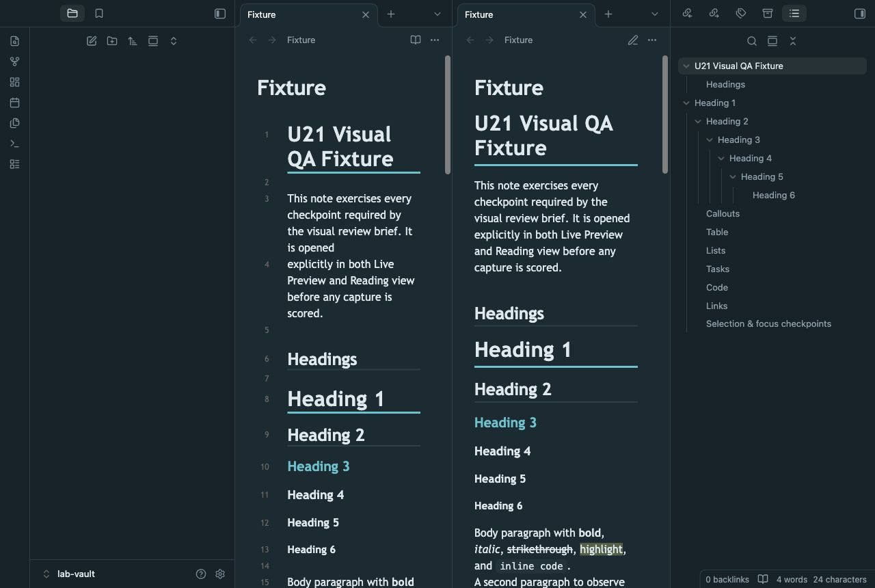The image size is (875, 588).
Task: Open more options in the right pane
Action: pyautogui.click(x=652, y=40)
